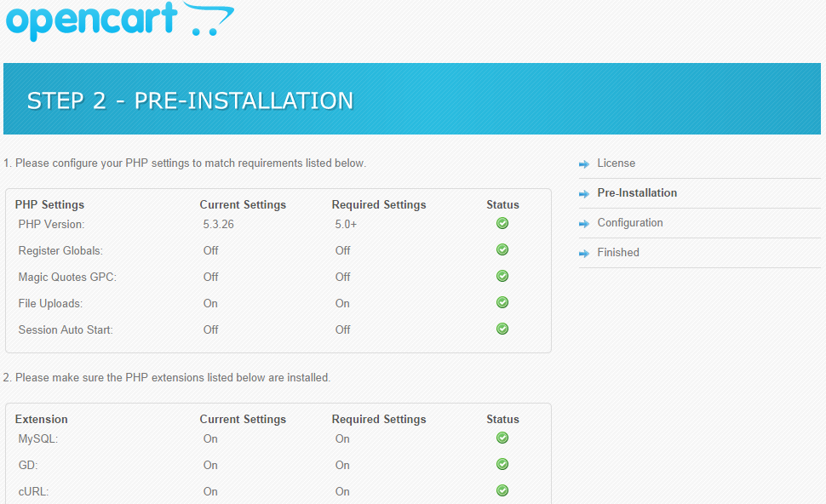Click the MySQL extension status checkmark
This screenshot has height=504, width=826.
pos(502,438)
